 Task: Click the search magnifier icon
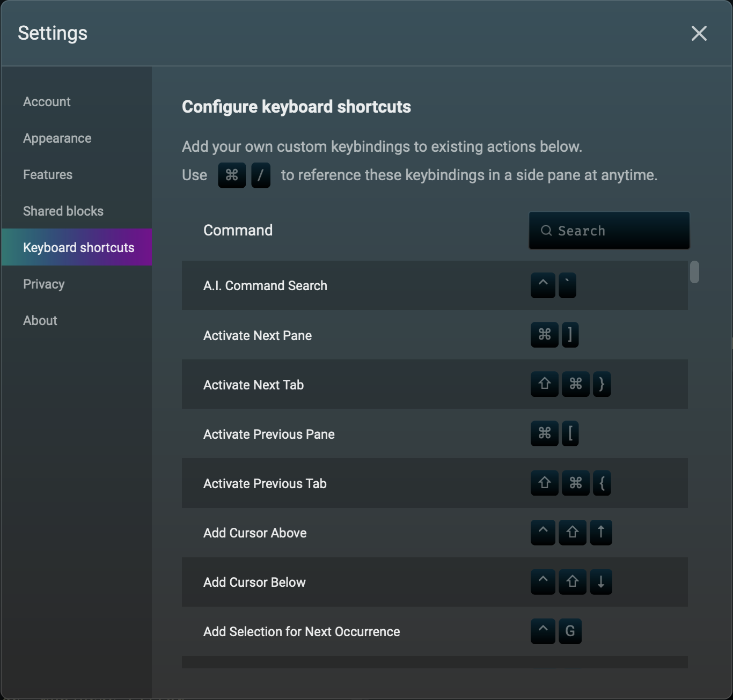pyautogui.click(x=546, y=231)
